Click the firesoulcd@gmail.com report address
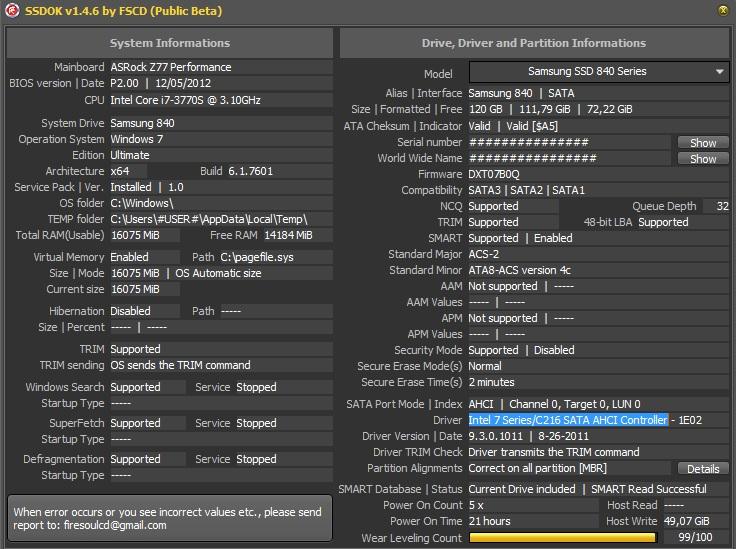Viewport: 736px width, 549px height. (x=115, y=525)
